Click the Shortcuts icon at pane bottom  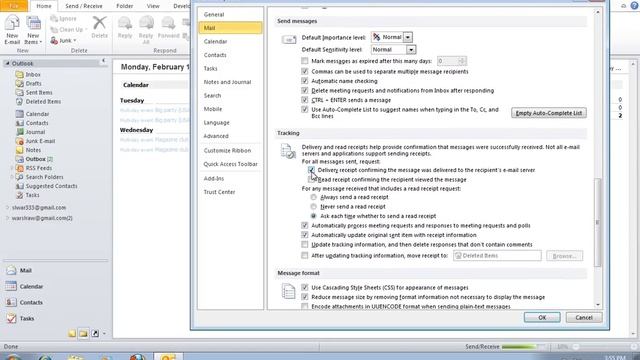pyautogui.click(x=95, y=333)
